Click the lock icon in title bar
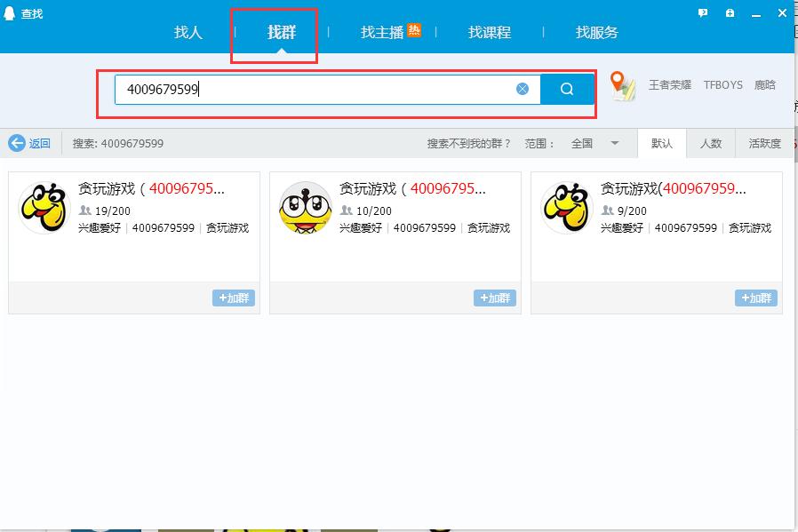This screenshot has height=532, width=798. [x=730, y=13]
